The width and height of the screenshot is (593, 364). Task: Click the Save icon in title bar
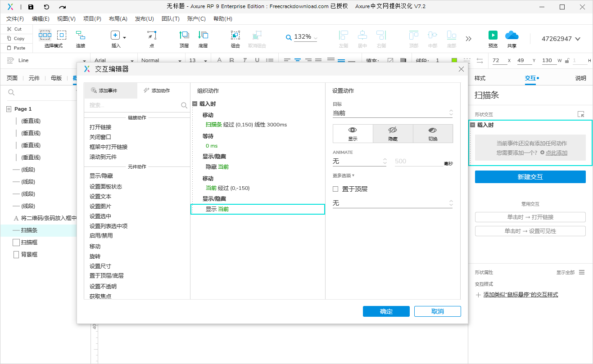click(31, 7)
